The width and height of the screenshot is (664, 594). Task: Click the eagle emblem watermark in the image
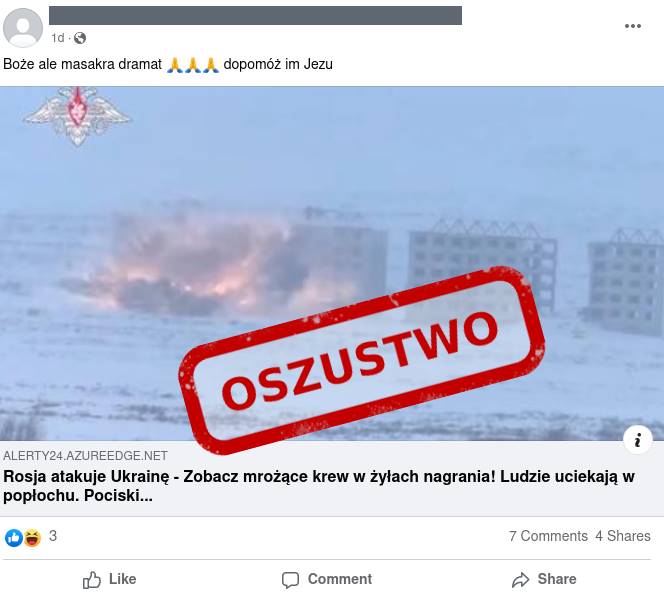pyautogui.click(x=77, y=116)
